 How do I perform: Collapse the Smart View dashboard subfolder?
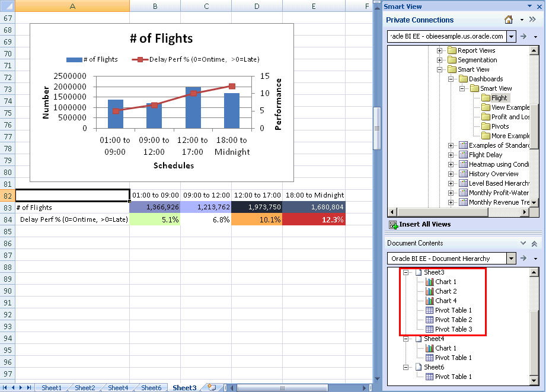(x=462, y=88)
